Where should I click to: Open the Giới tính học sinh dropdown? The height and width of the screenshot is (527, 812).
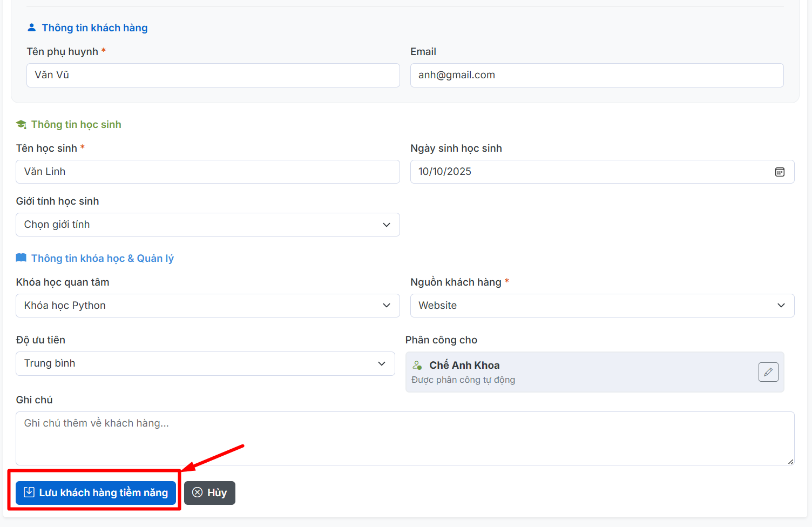(207, 225)
